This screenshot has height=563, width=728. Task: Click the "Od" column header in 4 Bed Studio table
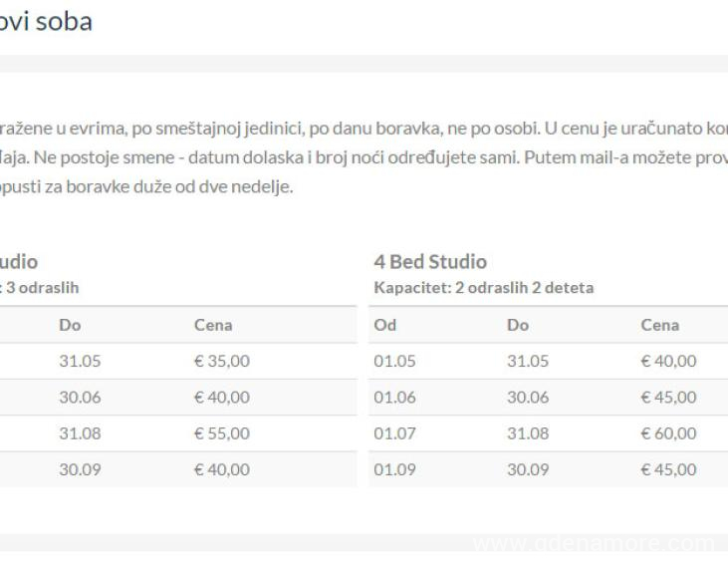[x=385, y=325]
